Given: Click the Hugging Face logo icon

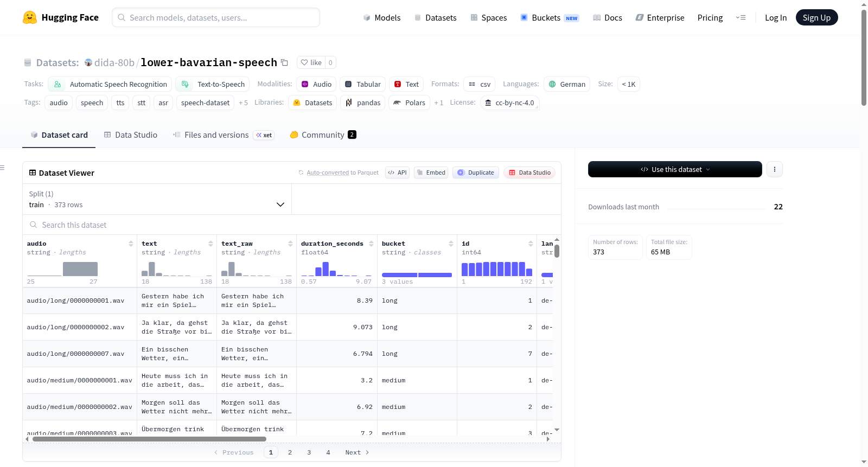Looking at the screenshot, I should click(30, 17).
